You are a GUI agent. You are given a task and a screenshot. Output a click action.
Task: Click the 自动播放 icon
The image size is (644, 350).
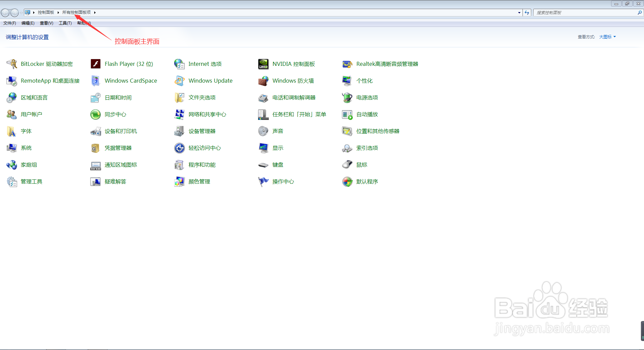347,114
